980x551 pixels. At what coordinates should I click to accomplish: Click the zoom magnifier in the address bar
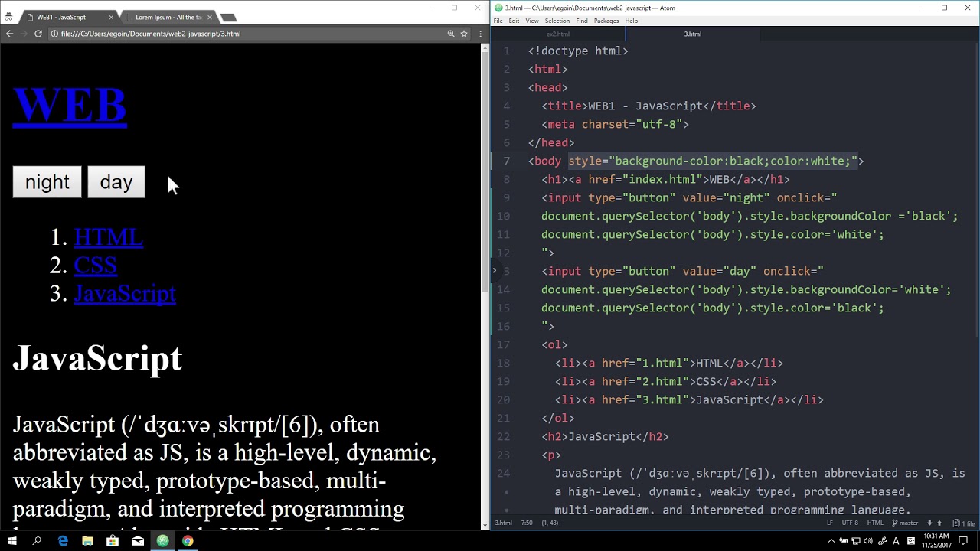[451, 34]
